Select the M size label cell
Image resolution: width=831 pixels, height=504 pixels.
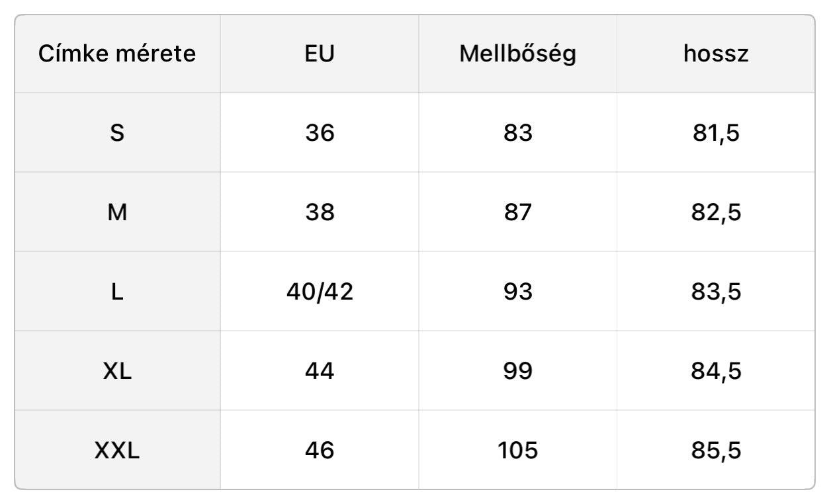pos(117,212)
